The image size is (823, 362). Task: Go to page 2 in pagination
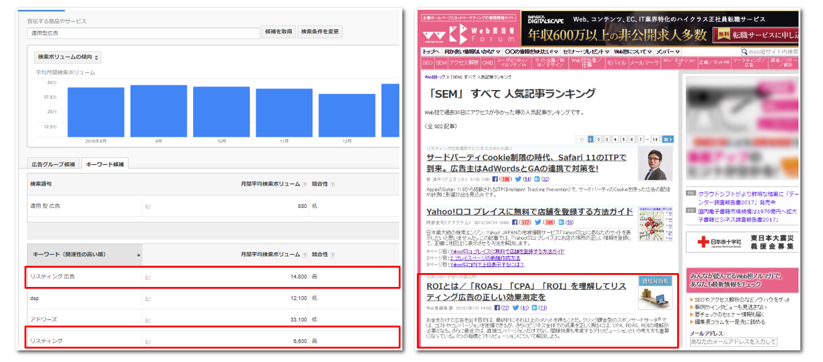pos(599,140)
